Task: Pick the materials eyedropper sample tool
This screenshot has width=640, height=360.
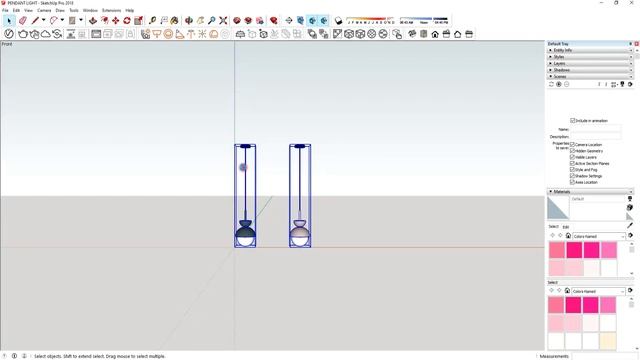Action: [x=630, y=225]
